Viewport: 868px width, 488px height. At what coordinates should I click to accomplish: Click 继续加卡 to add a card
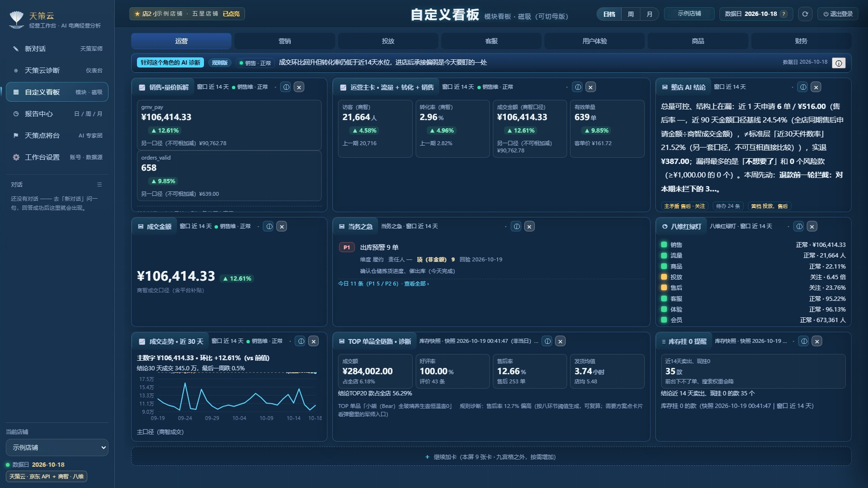pyautogui.click(x=491, y=457)
